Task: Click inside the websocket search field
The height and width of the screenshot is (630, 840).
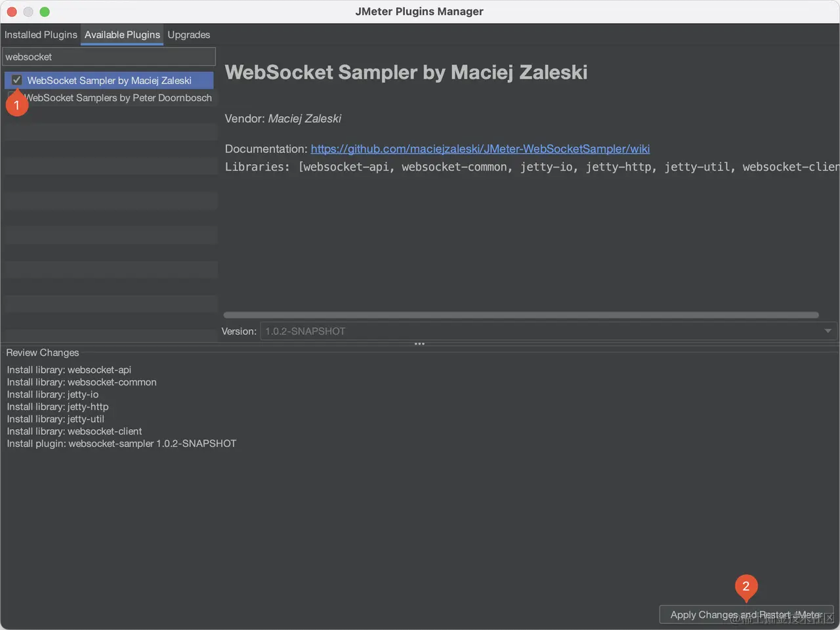Action: pyautogui.click(x=109, y=56)
